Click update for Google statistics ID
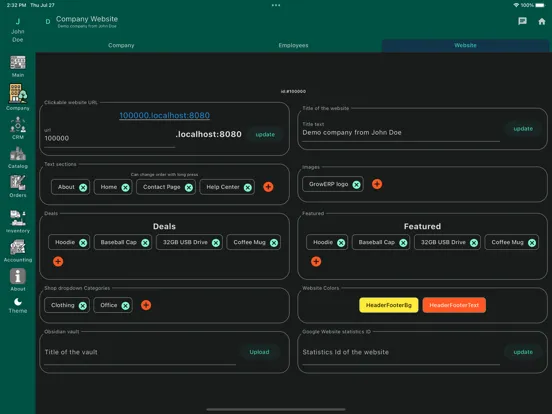Screen dimensions: 552x414 coord(523,352)
